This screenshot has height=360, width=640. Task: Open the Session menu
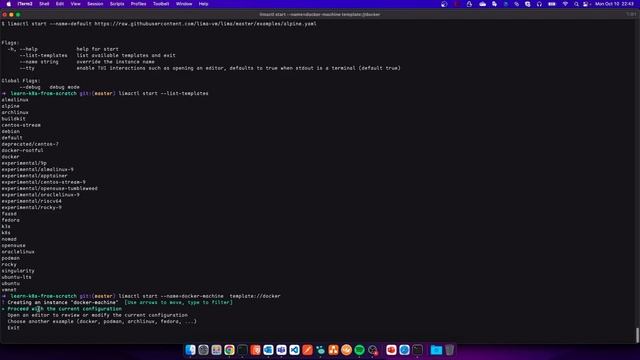(95, 4)
